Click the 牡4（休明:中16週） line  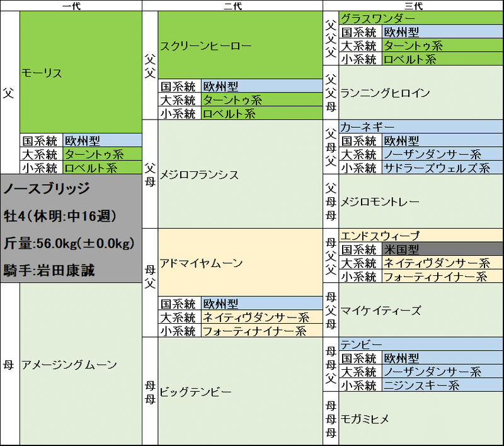coord(60,216)
